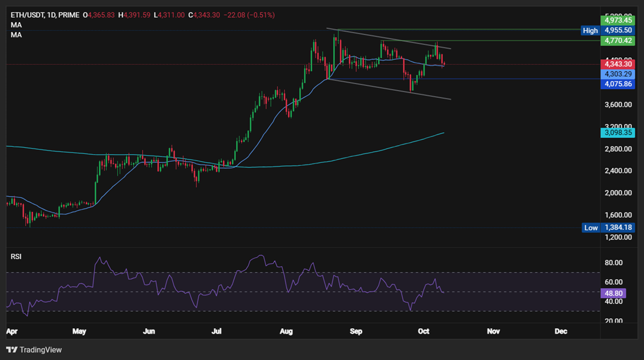Screen dimensions: 644x360
Task: Select the Dec label on time axis
Action: (561, 332)
